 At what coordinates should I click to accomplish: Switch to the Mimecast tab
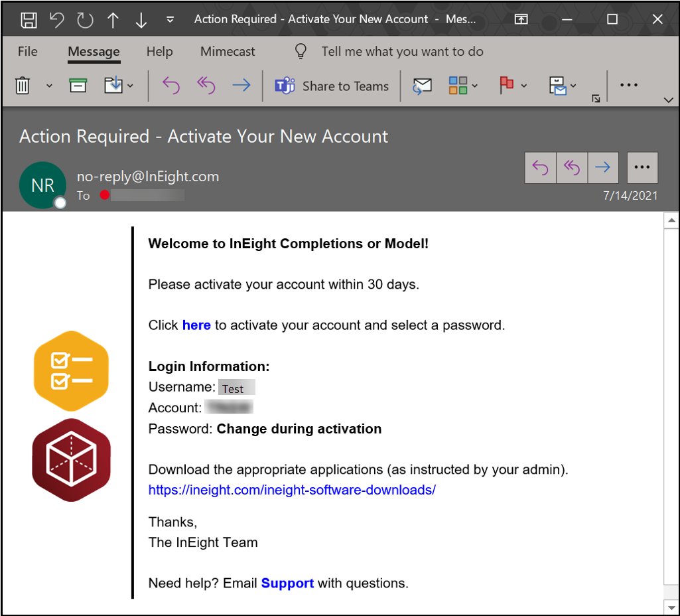228,52
